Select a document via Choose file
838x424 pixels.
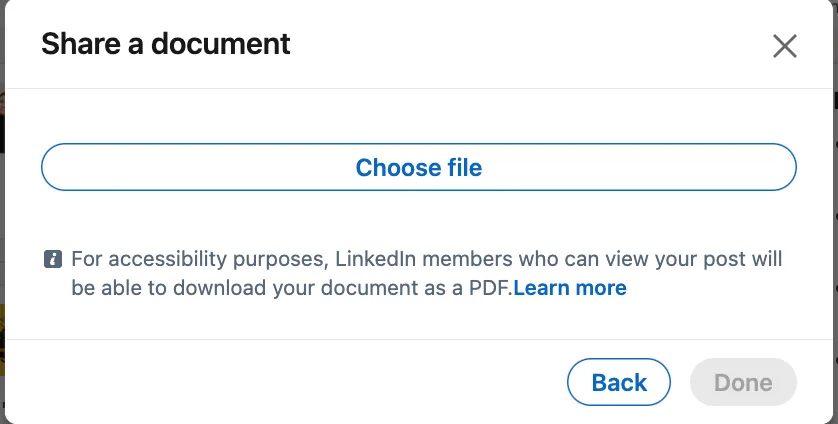click(x=419, y=167)
